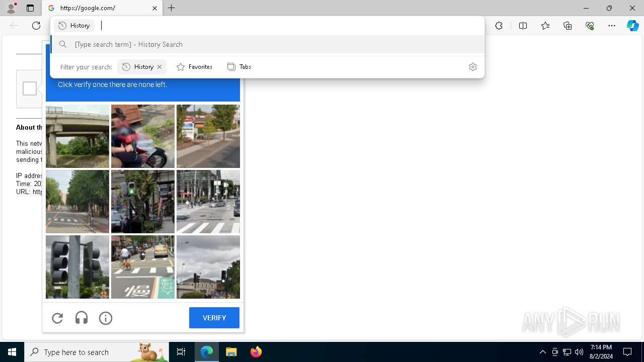This screenshot has height=362, width=644.
Task: Open the Windows Start menu
Action: (12, 352)
